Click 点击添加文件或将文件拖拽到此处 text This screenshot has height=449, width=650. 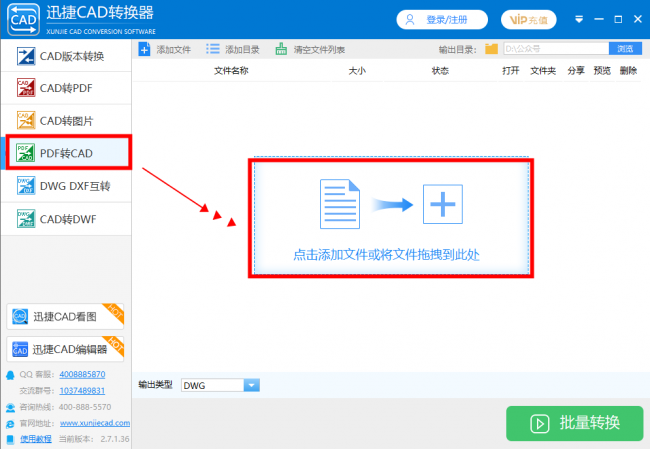pos(386,254)
